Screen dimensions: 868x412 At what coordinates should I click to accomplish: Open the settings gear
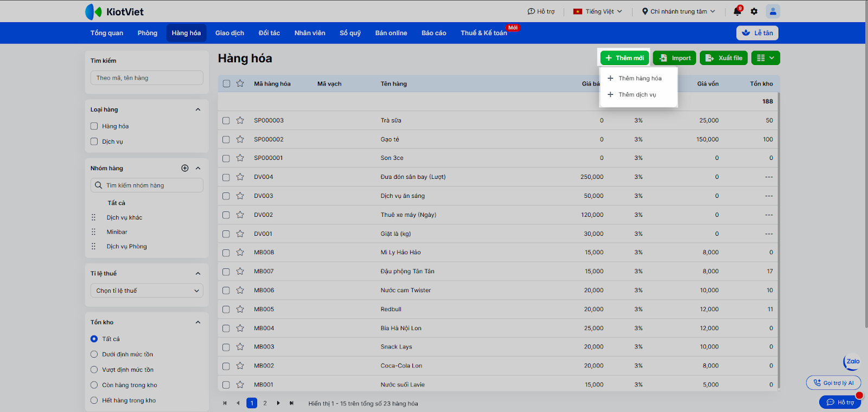(754, 11)
